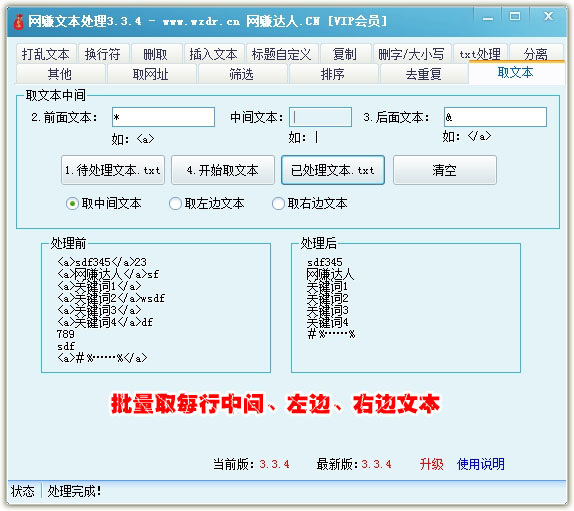Go to the 插入文本 tab
The width and height of the screenshot is (574, 511).
213,54
